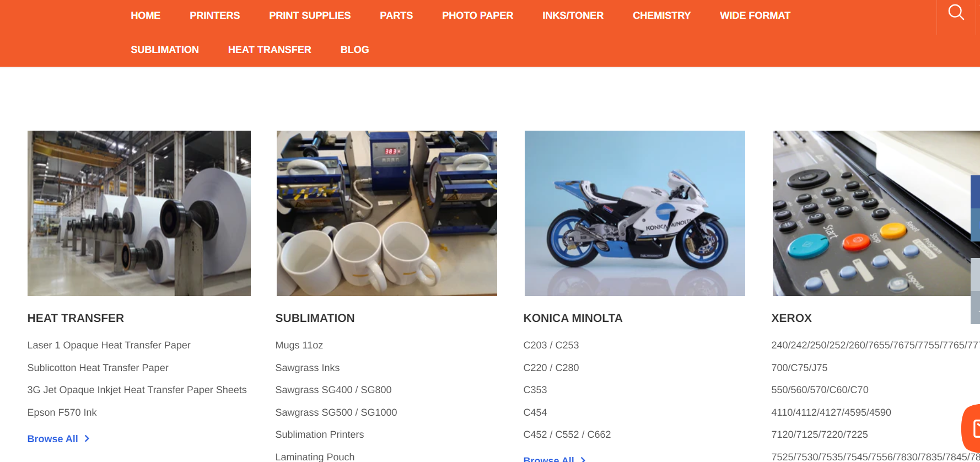The height and width of the screenshot is (462, 980).
Task: Click the Heat Transfer Browse All link
Action: tap(53, 439)
